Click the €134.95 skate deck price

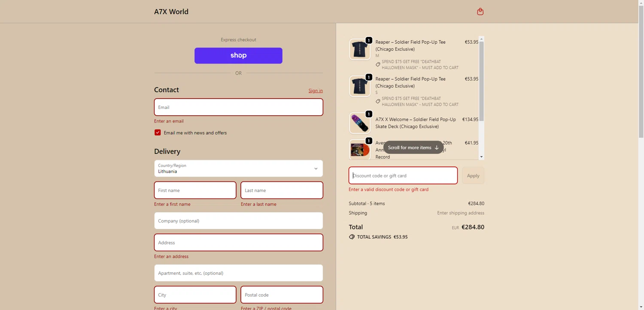click(x=470, y=120)
